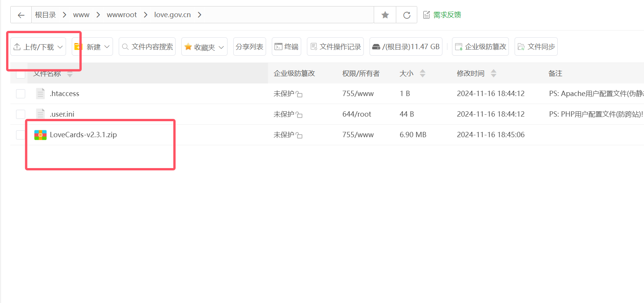Click the feedback (需求反馈) link

pos(442,15)
